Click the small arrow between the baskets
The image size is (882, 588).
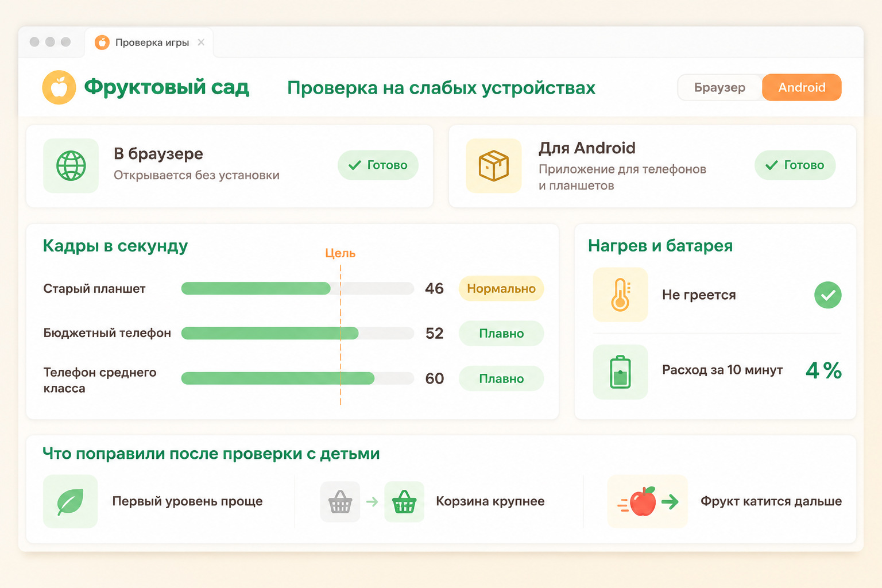(x=372, y=502)
